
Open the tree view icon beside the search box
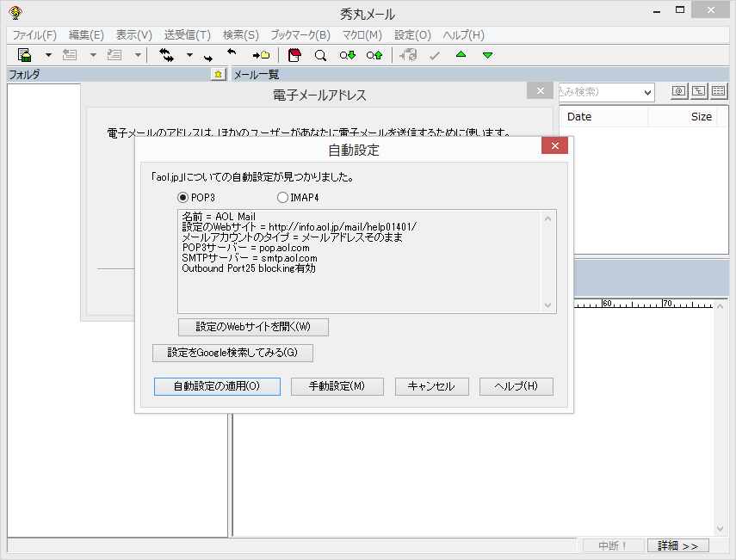[698, 89]
